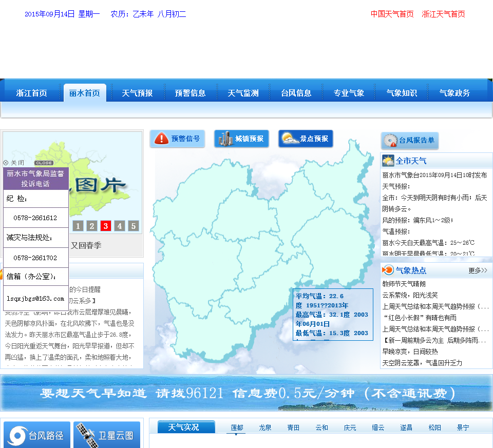Click the date text 2015年09月14日 星期一
The height and width of the screenshot is (448, 493).
[x=62, y=14]
